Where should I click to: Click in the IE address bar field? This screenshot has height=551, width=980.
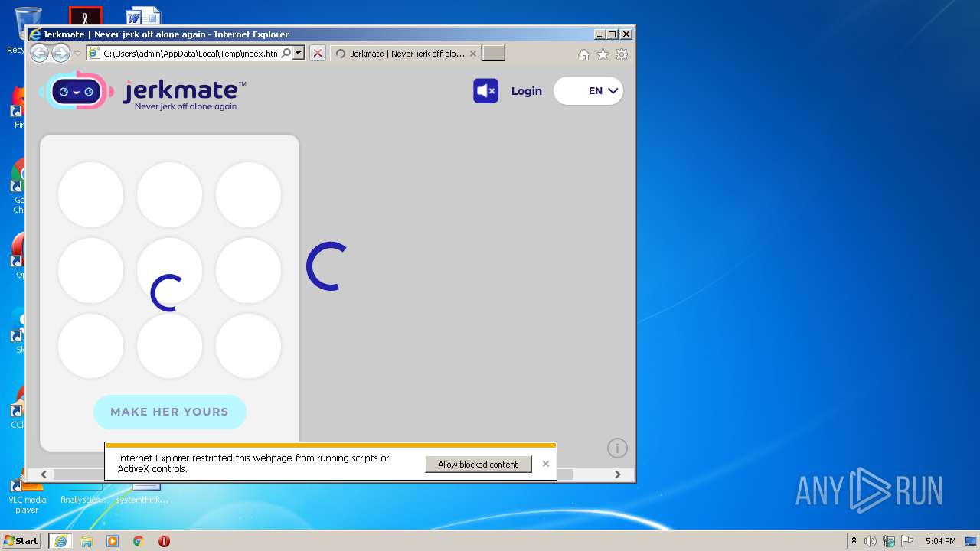(x=190, y=54)
